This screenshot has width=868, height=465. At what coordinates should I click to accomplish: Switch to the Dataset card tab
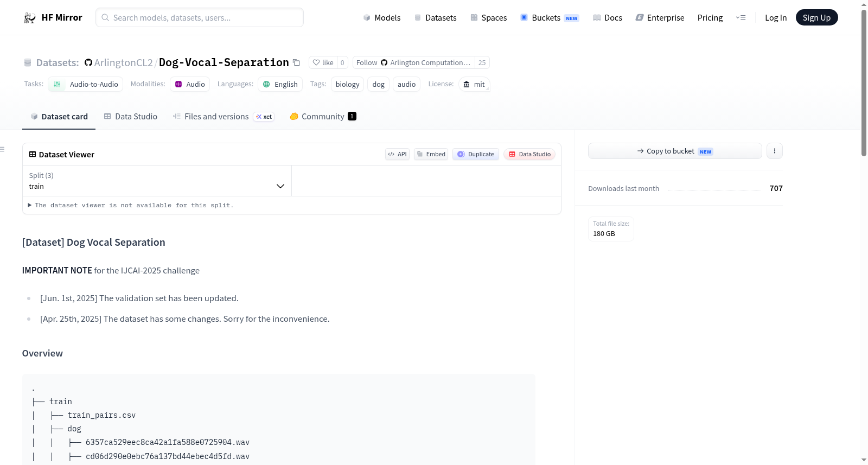coord(59,116)
